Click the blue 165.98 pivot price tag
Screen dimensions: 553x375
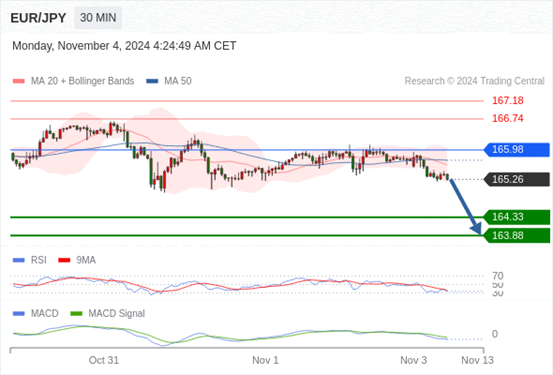[x=517, y=150]
